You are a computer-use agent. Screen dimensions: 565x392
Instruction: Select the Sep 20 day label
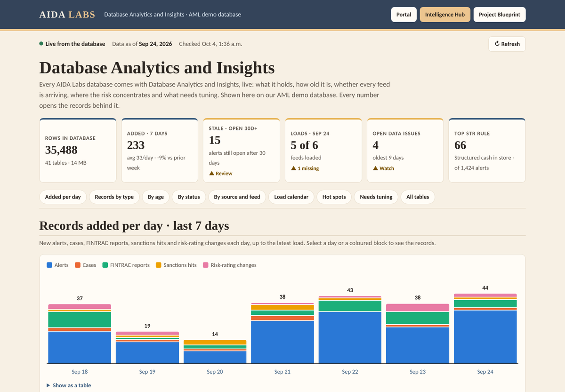point(215,372)
